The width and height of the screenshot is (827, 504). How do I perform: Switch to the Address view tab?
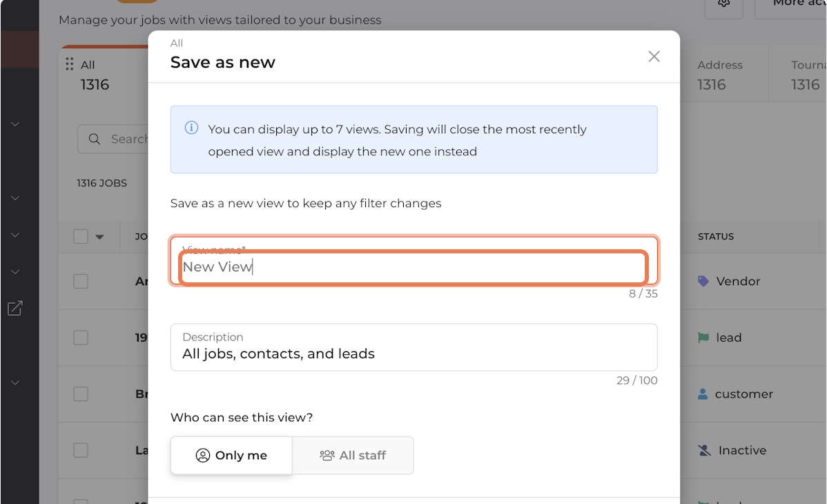[x=719, y=75]
